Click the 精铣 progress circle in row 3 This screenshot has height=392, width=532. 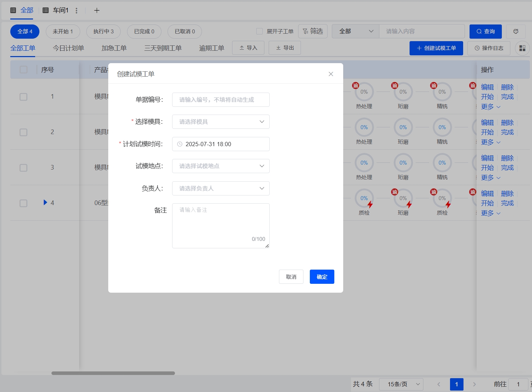pyautogui.click(x=442, y=163)
